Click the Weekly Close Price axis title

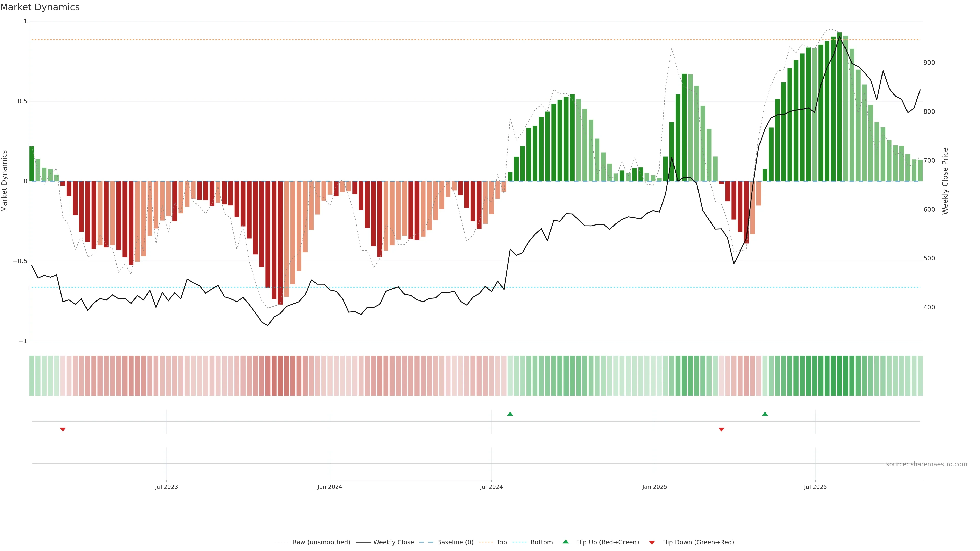[945, 181]
